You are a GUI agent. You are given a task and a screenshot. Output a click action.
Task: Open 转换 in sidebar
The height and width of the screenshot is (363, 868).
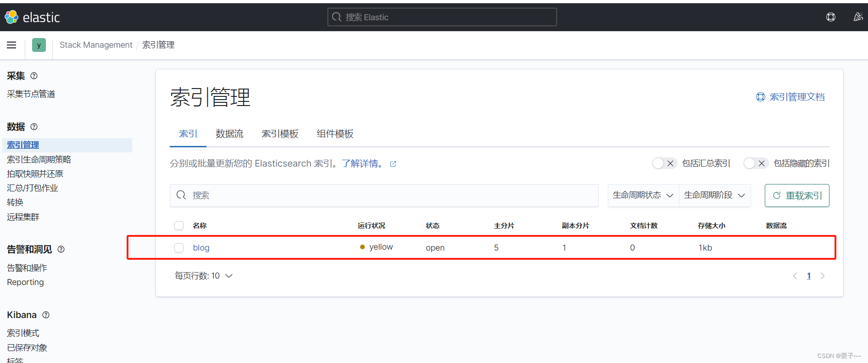pos(15,202)
